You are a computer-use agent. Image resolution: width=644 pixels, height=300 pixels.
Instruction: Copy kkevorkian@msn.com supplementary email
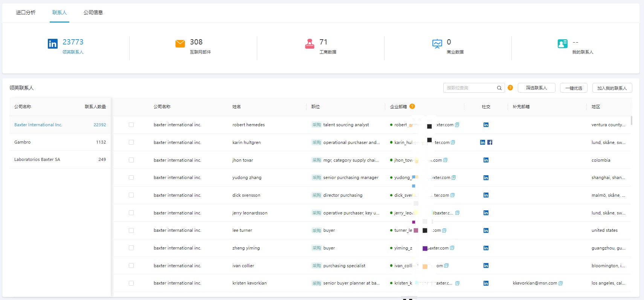560,283
